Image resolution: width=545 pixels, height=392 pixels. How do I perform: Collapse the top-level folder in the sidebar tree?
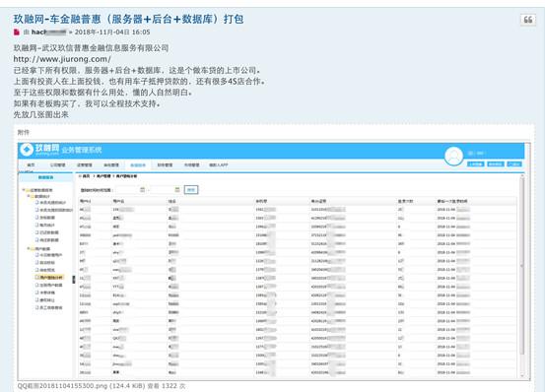24,190
